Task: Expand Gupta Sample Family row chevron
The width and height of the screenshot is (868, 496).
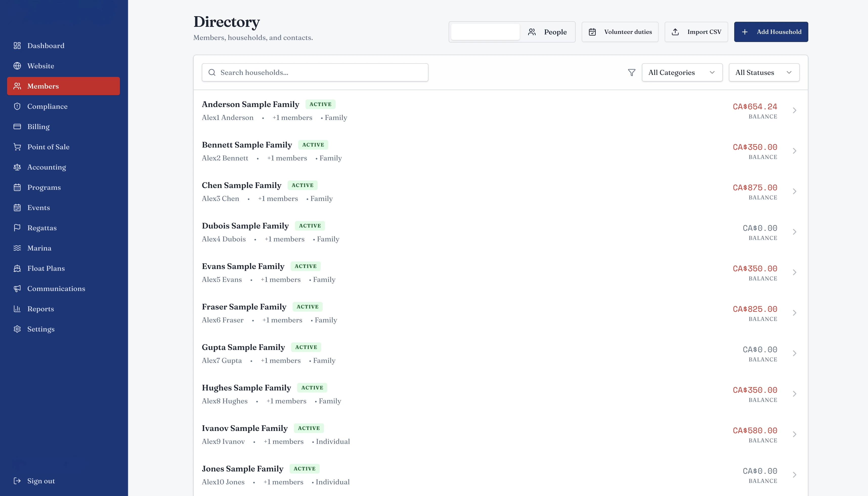Action: 794,353
